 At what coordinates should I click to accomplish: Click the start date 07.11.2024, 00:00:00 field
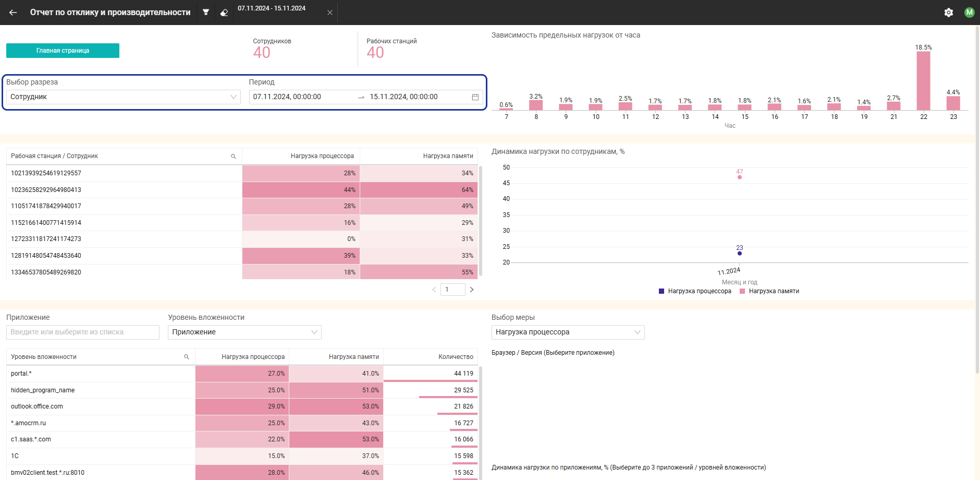302,97
